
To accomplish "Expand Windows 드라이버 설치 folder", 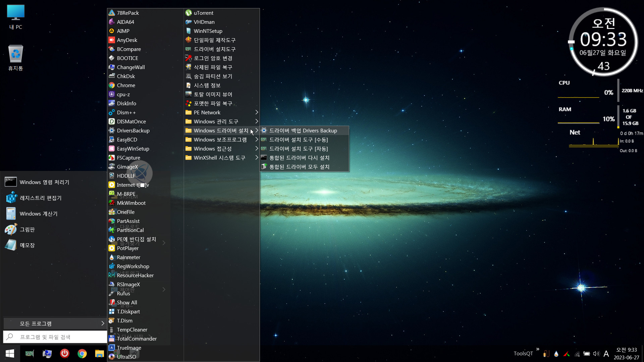I will pyautogui.click(x=222, y=130).
